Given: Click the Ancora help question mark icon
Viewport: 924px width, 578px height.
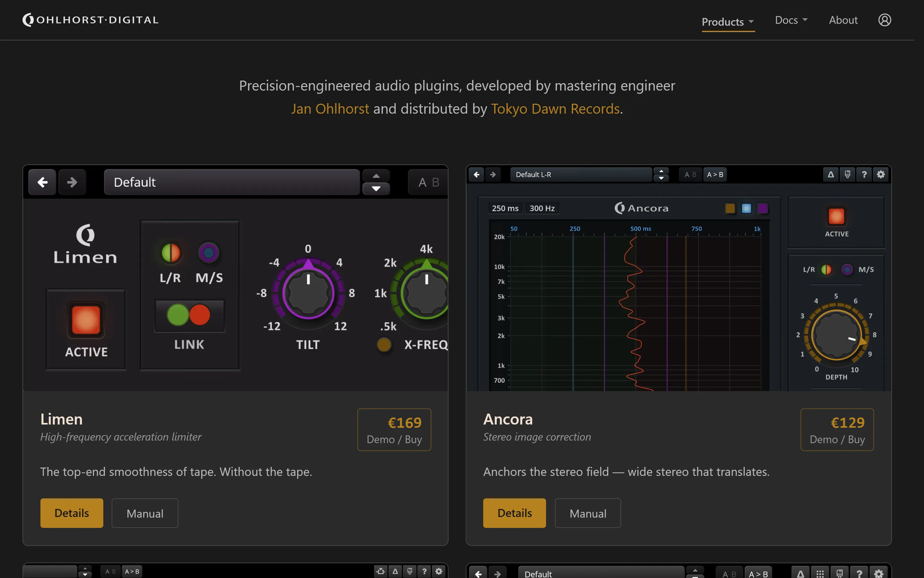Looking at the screenshot, I should point(864,174).
